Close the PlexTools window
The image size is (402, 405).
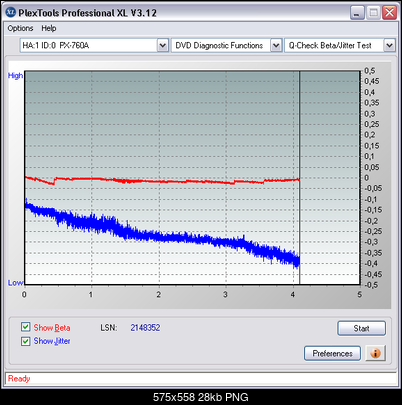click(389, 13)
